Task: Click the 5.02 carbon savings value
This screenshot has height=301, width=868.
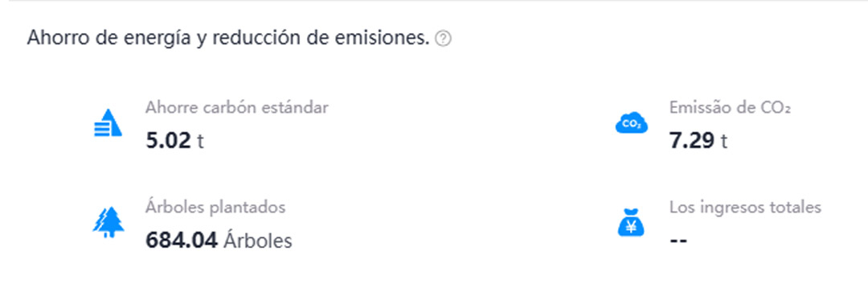Action: point(168,141)
